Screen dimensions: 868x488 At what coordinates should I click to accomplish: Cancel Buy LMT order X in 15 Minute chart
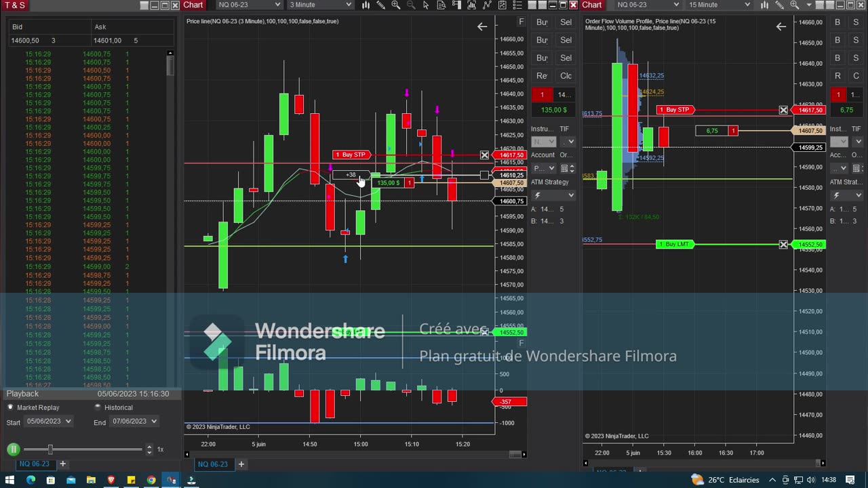pyautogui.click(x=783, y=244)
